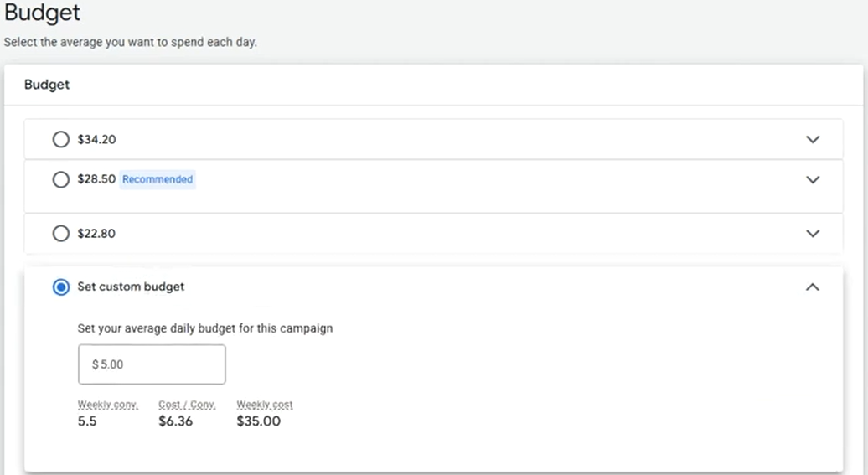The height and width of the screenshot is (475, 868).
Task: Collapse the custom budget section chevron
Action: (812, 287)
